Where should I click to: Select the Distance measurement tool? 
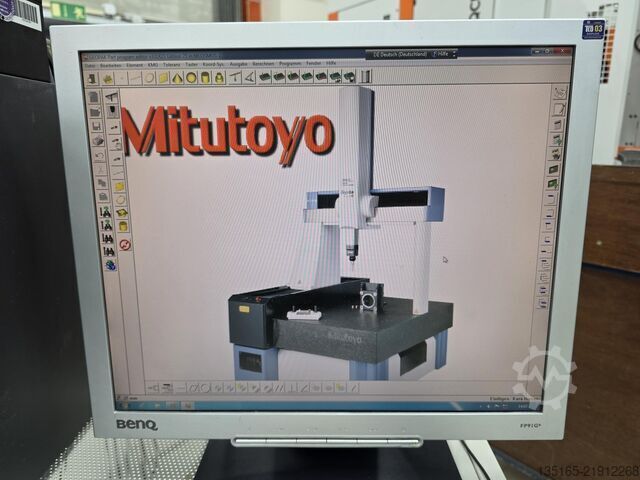point(235,77)
